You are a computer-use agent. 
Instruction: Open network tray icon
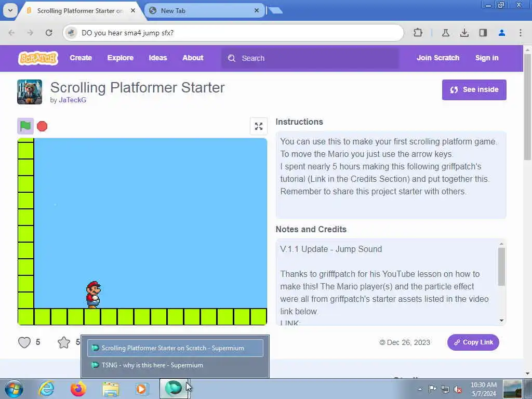(x=445, y=389)
